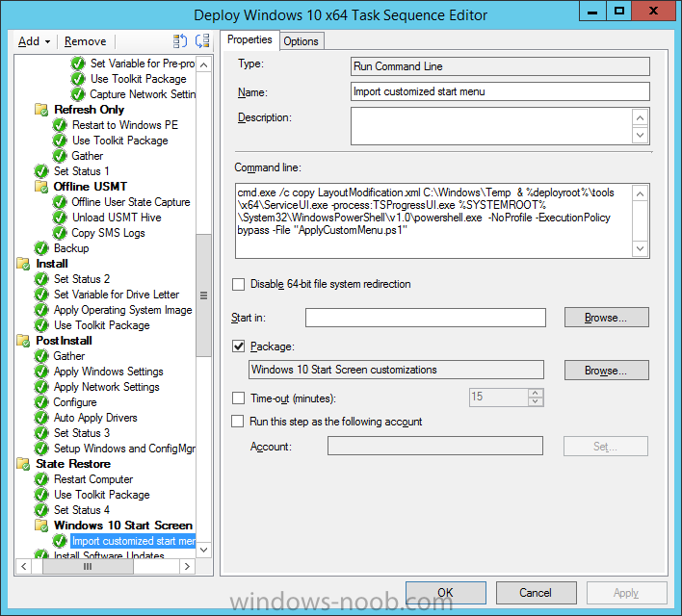Image resolution: width=682 pixels, height=616 pixels.
Task: Click inside the Start in input field
Action: point(426,318)
